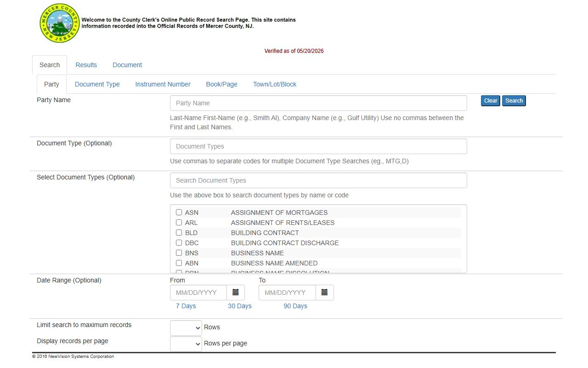The image size is (588, 368).
Task: Go to the Town/Lot/Block search tab
Action: (x=275, y=84)
